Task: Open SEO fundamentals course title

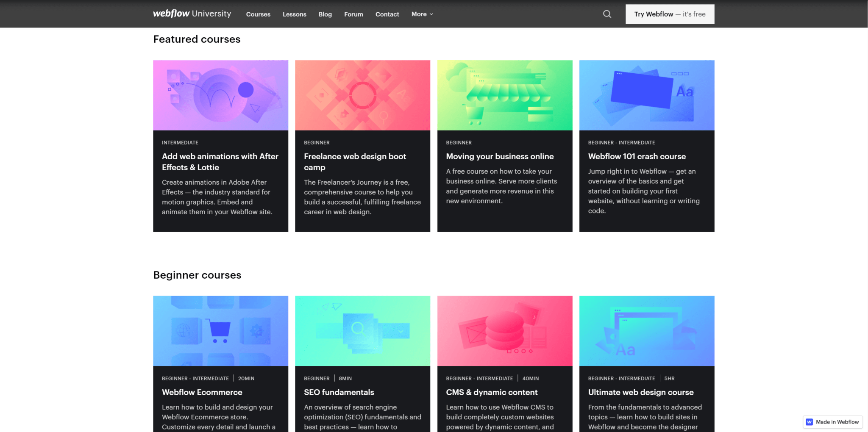Action: (339, 392)
